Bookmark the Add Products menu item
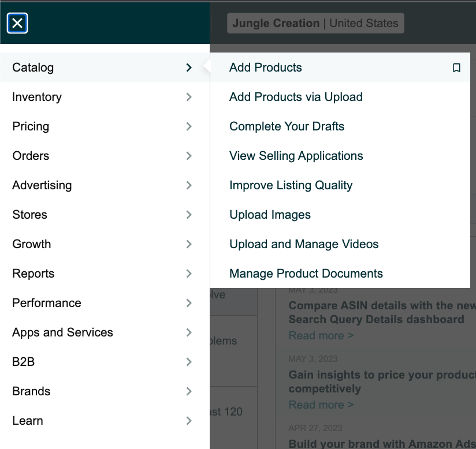 click(x=456, y=68)
